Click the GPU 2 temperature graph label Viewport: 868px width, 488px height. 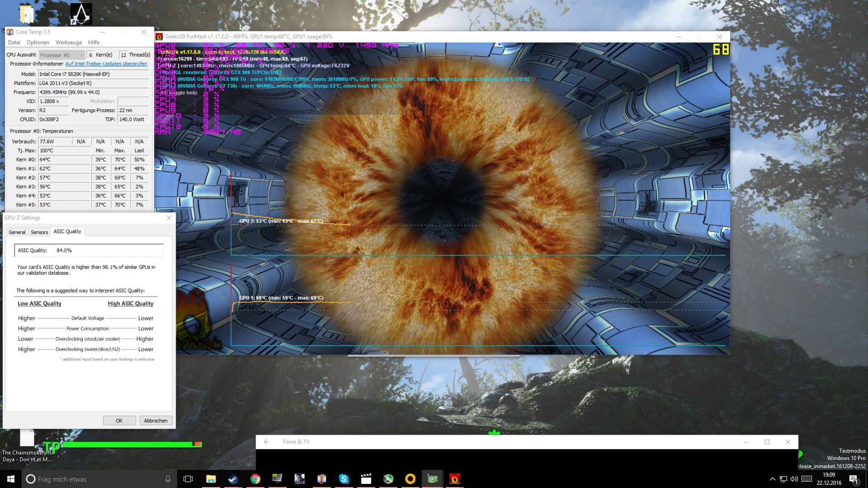coord(281,221)
